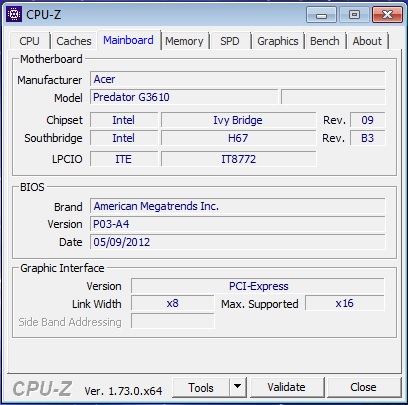Image resolution: width=408 pixels, height=405 pixels.
Task: Click the Chipset Rev. 09 value
Action: (368, 120)
